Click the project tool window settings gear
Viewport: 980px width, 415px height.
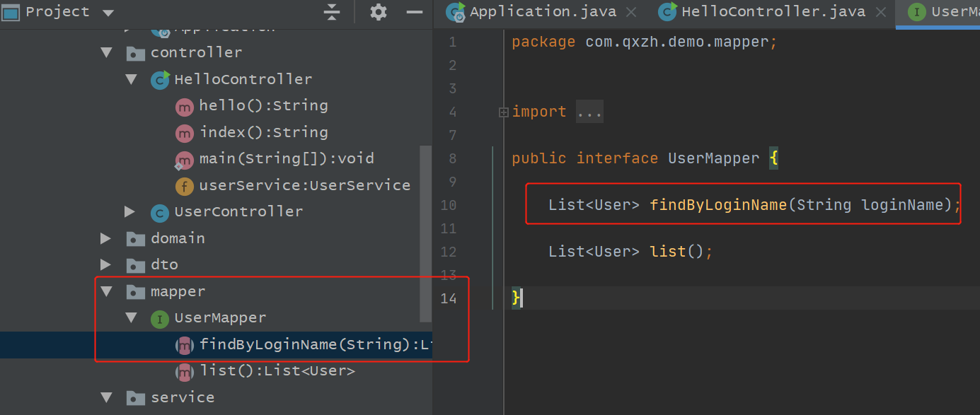coord(379,12)
